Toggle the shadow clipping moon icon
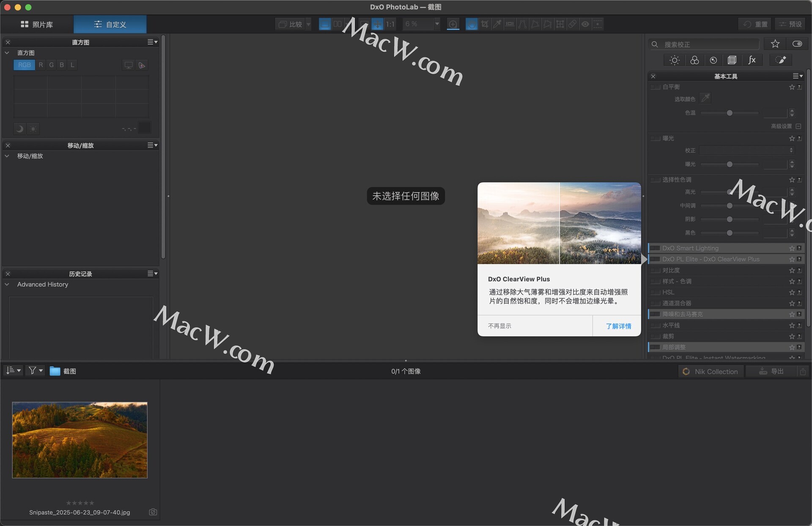 [19, 129]
